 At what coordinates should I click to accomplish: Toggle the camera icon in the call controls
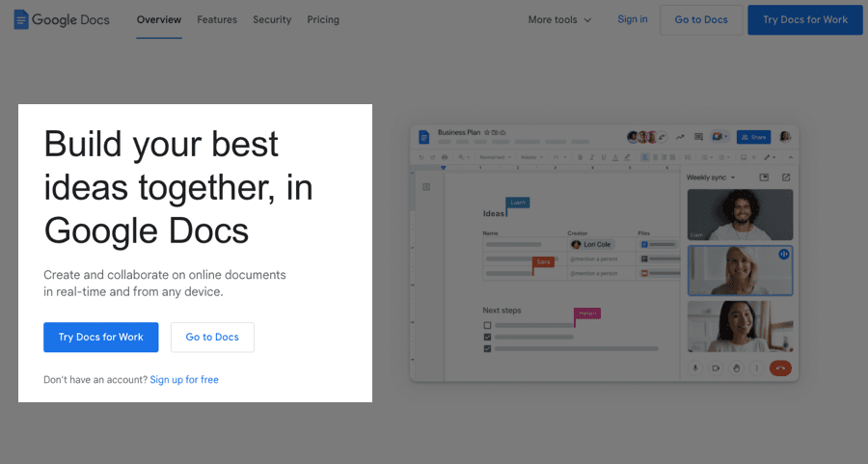716,368
